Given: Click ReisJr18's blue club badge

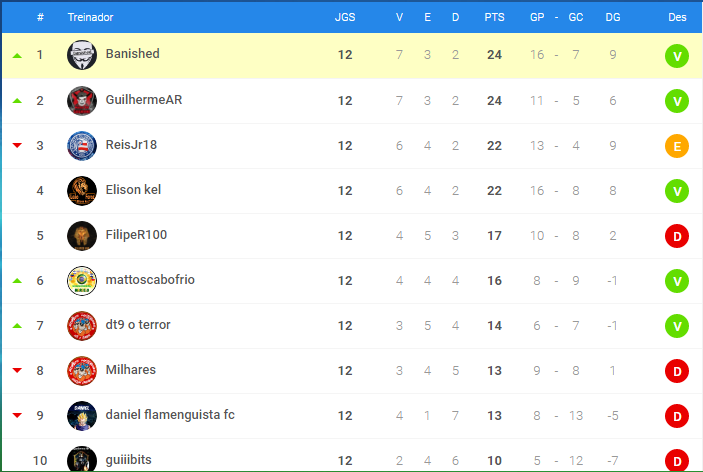Looking at the screenshot, I should point(82,146).
